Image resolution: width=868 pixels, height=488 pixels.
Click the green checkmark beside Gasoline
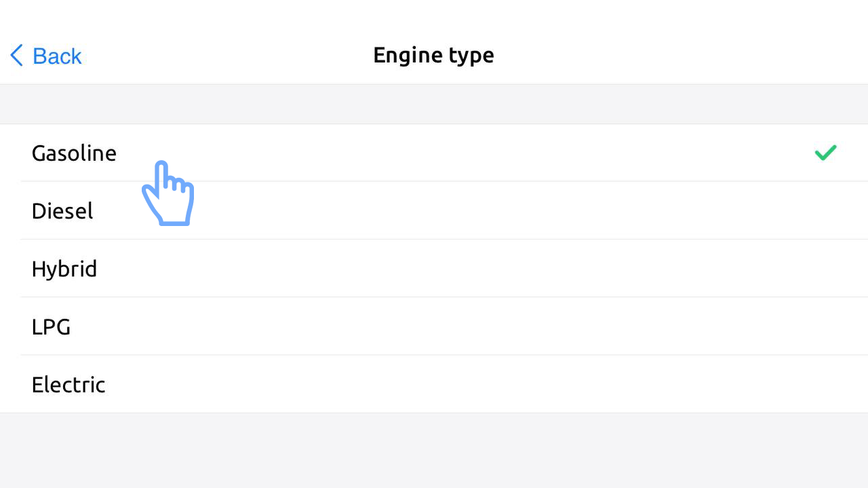tap(825, 153)
